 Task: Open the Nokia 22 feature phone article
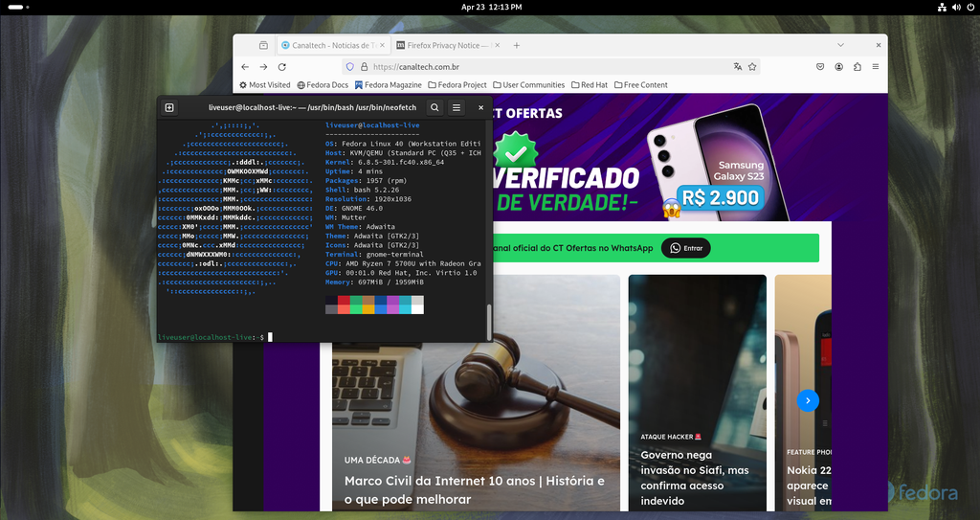[809, 485]
